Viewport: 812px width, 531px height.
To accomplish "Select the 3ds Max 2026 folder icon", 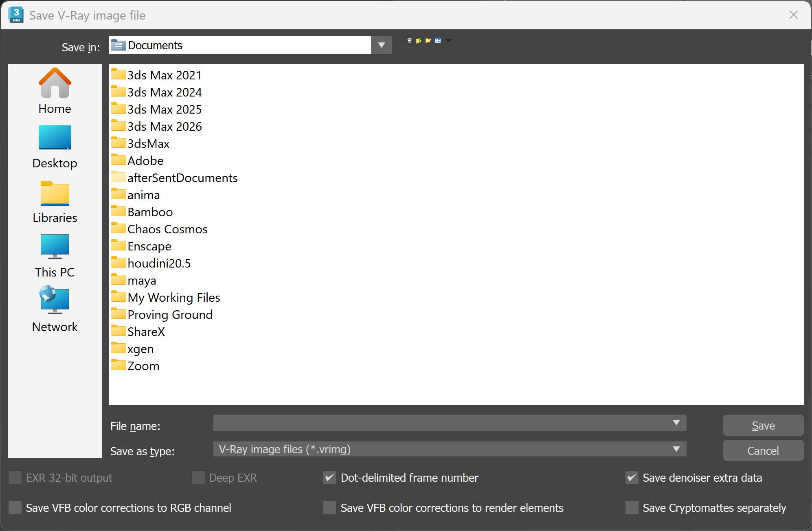I will click(x=119, y=126).
